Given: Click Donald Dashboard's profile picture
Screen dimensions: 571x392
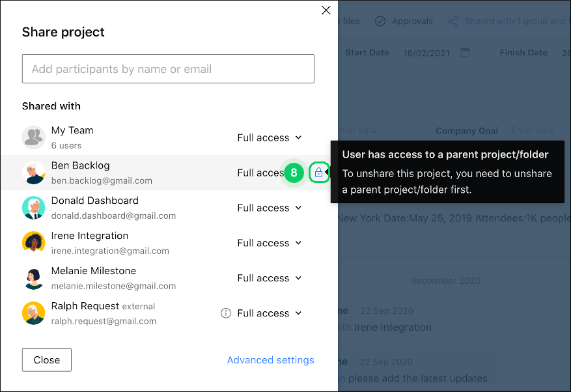Looking at the screenshot, I should pos(34,208).
